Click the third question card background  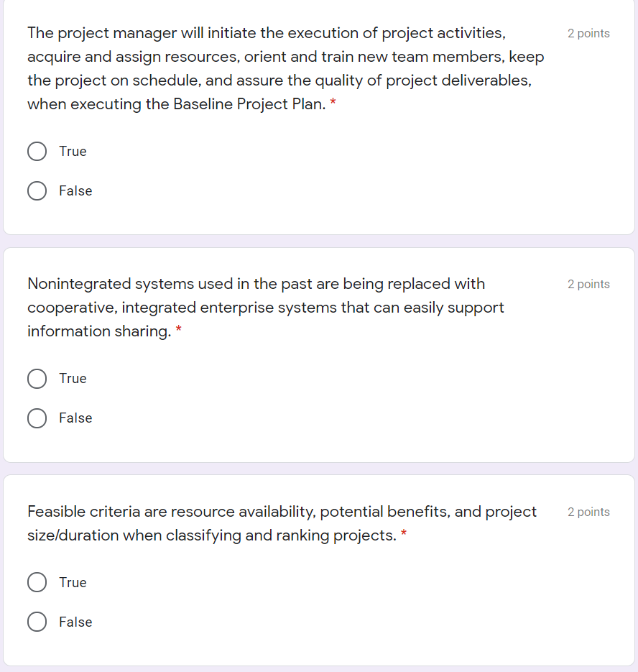[x=431, y=640]
